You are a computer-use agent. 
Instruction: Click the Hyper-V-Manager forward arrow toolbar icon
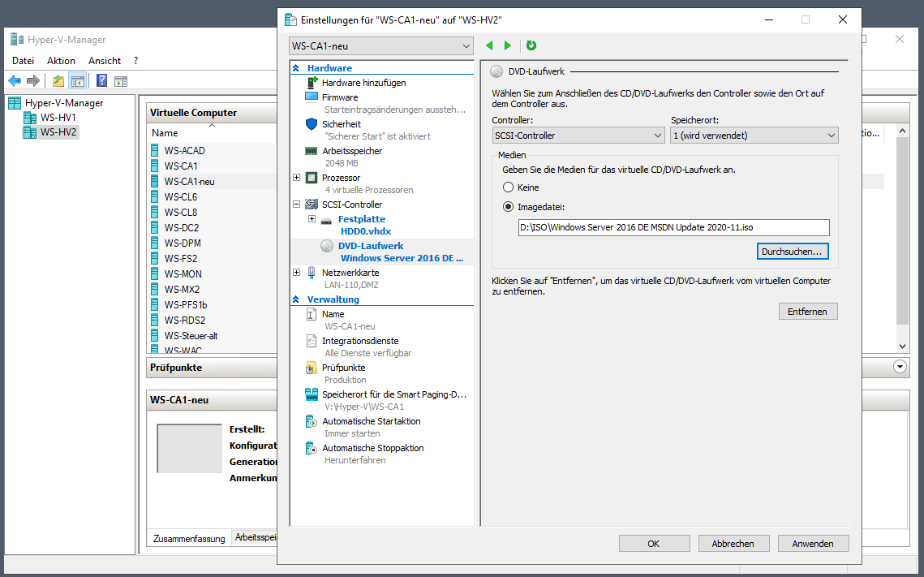[x=33, y=80]
